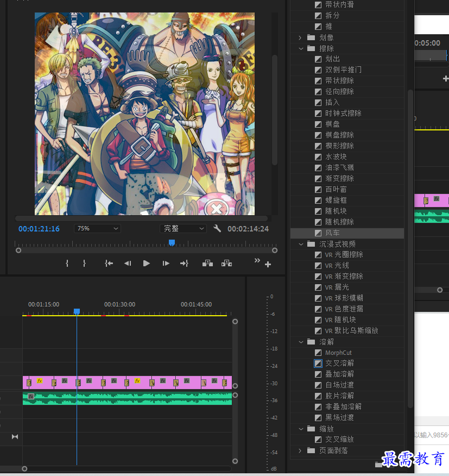449x476 pixels.
Task: Click the 随机擦除 transition icon
Action: 318,222
